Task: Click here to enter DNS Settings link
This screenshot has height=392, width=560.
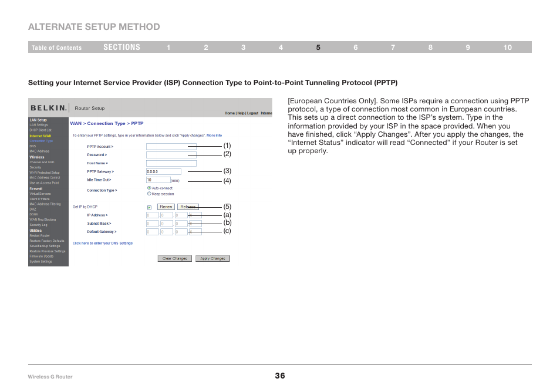Action: coord(103,244)
